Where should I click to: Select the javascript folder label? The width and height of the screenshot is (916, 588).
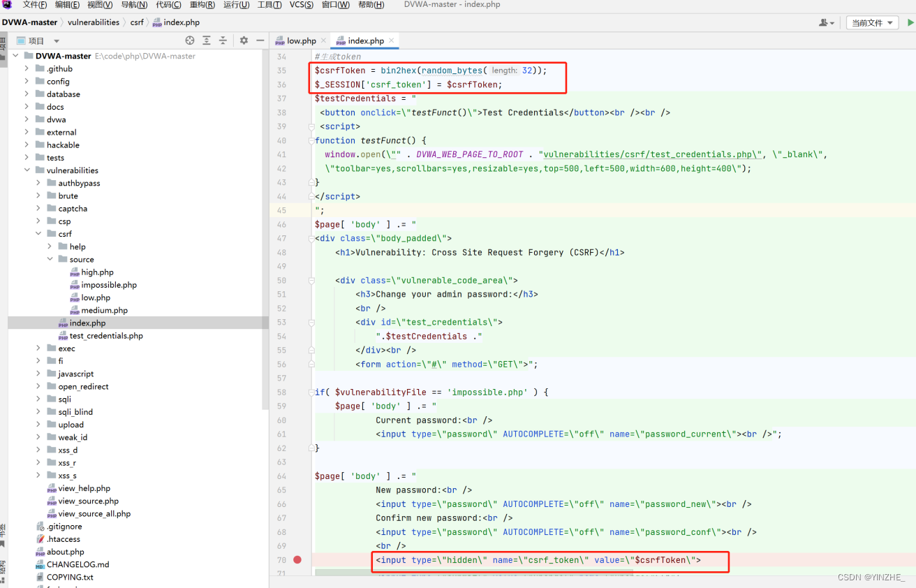[x=75, y=374]
